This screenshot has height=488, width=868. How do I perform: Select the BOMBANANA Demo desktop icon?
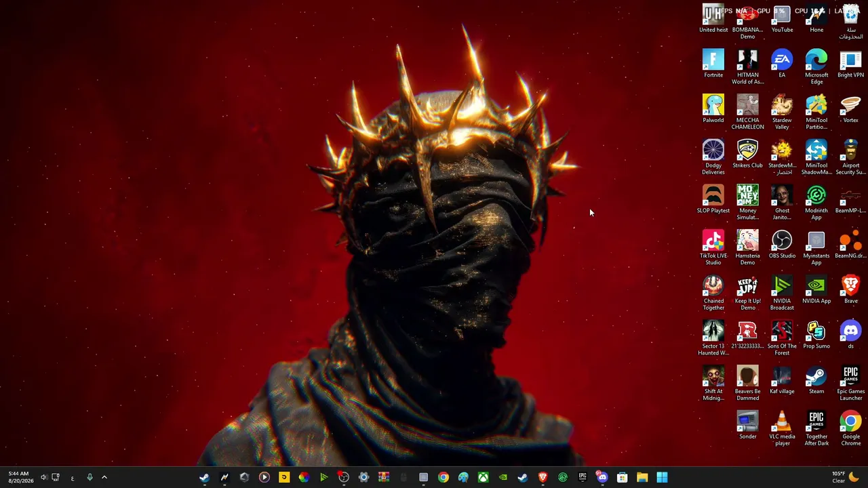[x=747, y=22]
